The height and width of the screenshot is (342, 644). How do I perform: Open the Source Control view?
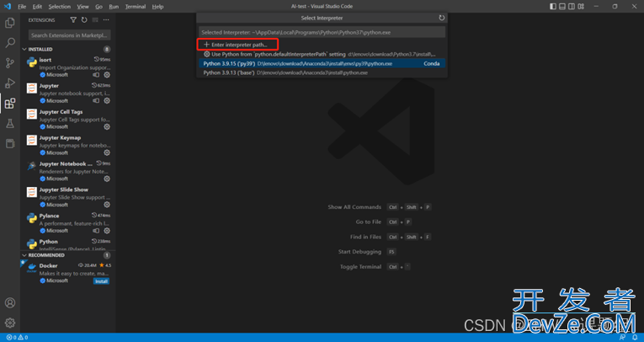point(10,63)
